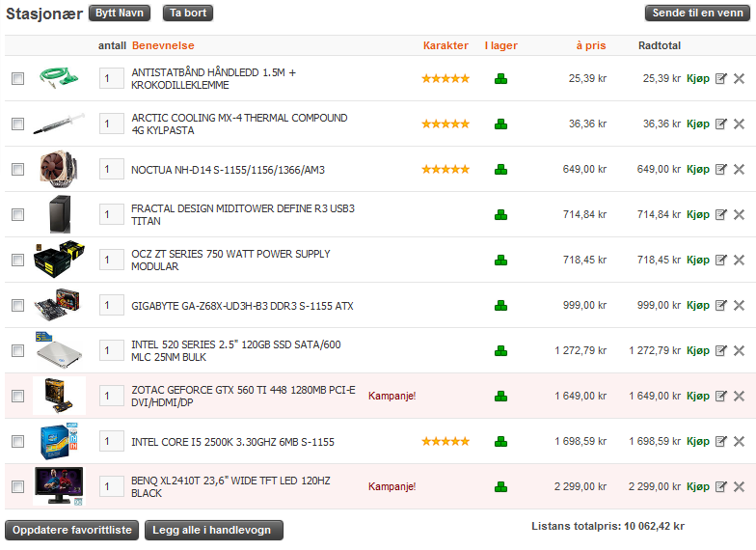Click quantity field of Antistatbånd håndledd row
This screenshot has width=756, height=550.
pyautogui.click(x=112, y=79)
